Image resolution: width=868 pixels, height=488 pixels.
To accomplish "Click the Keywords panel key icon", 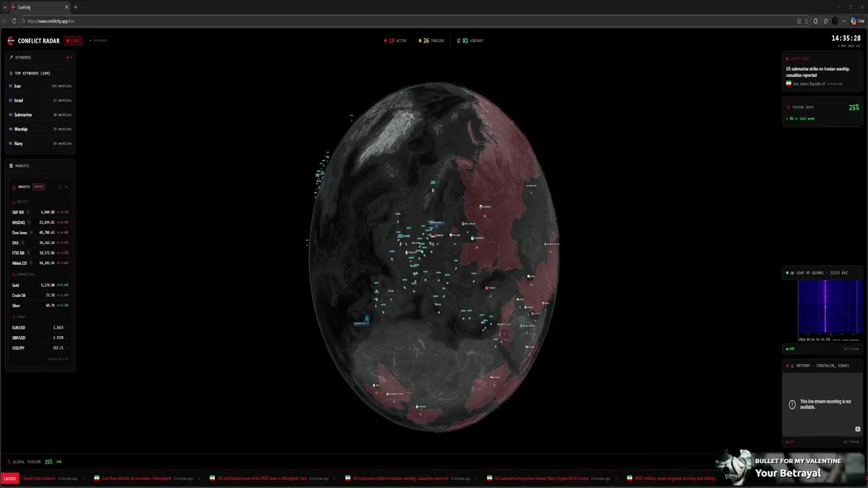I will [11, 58].
